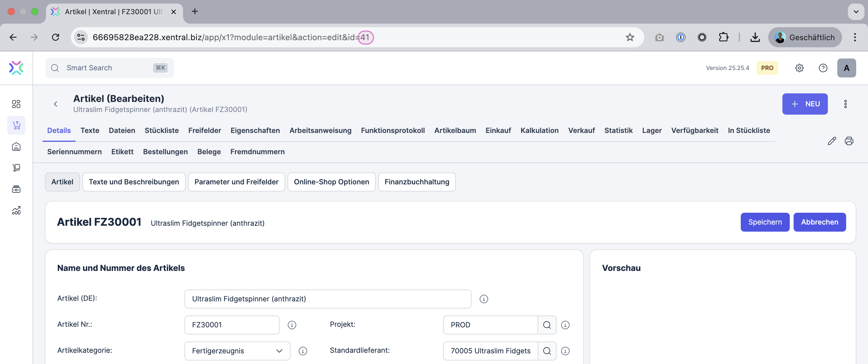Image resolution: width=868 pixels, height=364 pixels.
Task: Open the dashboard grid icon in sidebar
Action: pos(16,104)
